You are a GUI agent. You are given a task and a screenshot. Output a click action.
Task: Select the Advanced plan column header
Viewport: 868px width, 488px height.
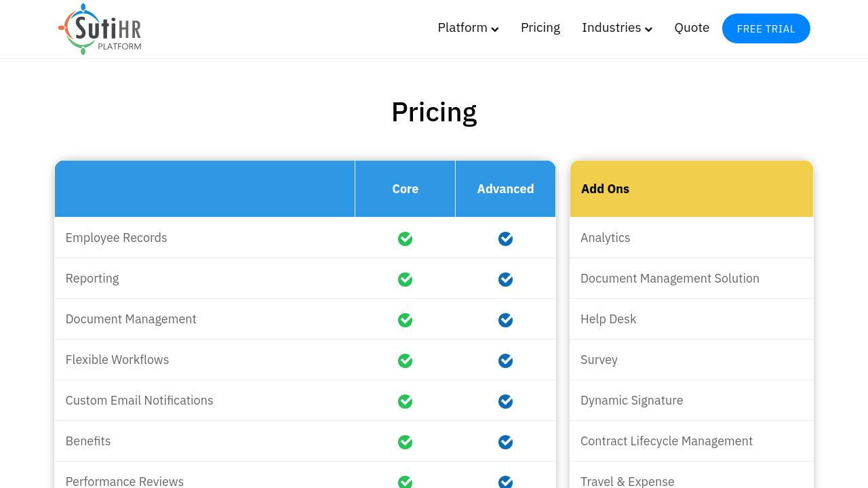point(505,189)
